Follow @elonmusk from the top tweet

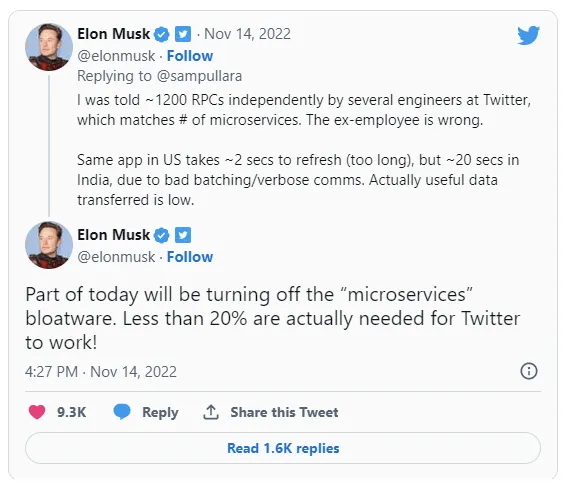[x=190, y=56]
